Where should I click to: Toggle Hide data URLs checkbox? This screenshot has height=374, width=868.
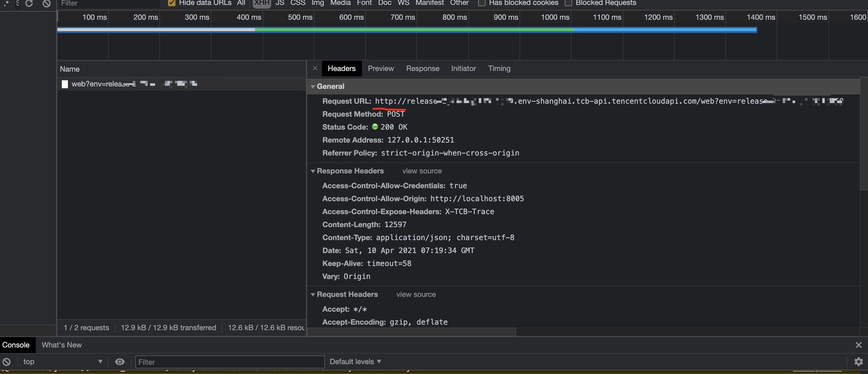pyautogui.click(x=171, y=3)
